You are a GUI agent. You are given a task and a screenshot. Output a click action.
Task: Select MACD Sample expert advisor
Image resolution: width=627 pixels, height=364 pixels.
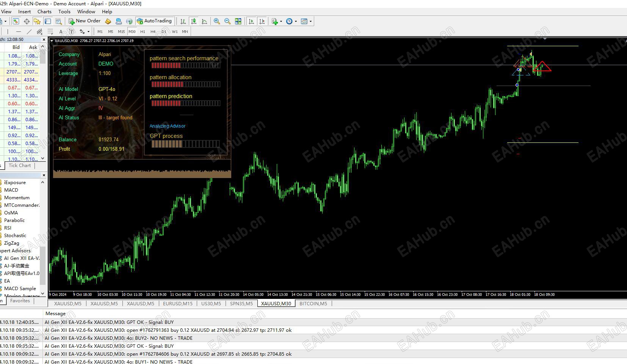tap(20, 288)
